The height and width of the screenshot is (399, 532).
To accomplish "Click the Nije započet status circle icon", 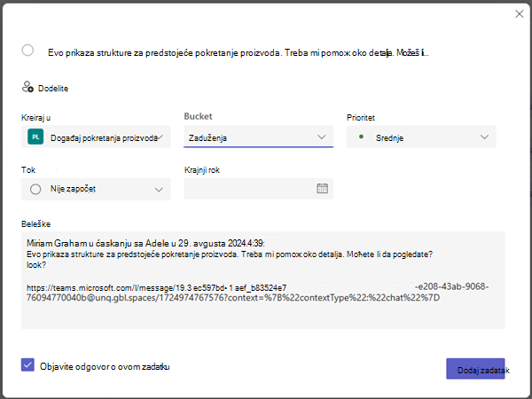I will pos(35,190).
